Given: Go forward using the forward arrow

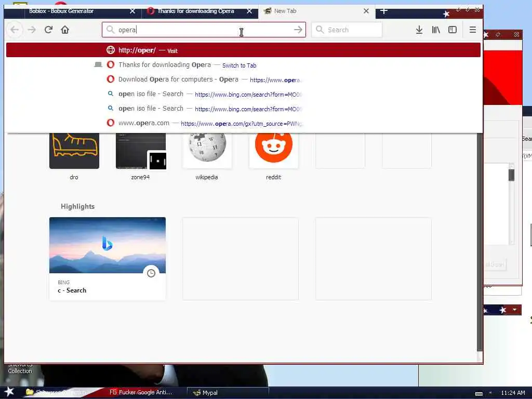Looking at the screenshot, I should (x=32, y=30).
